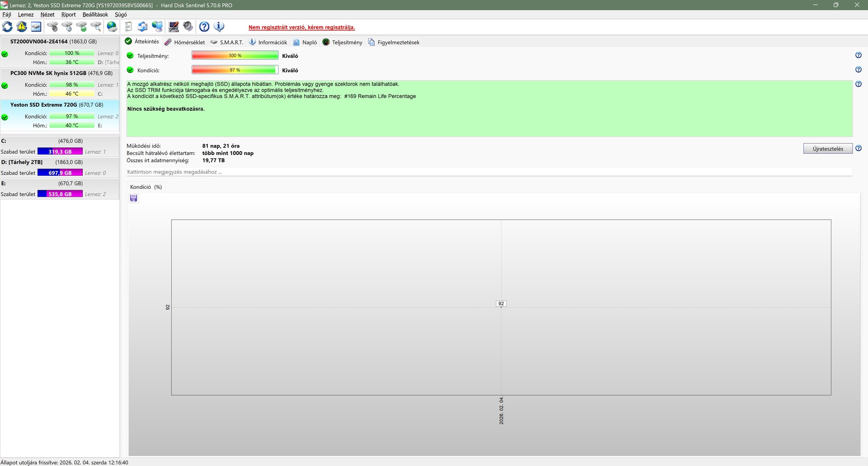Click green check icon of ST2000VN004 disk
Viewport: 868px width, 466px height.
coord(5,54)
